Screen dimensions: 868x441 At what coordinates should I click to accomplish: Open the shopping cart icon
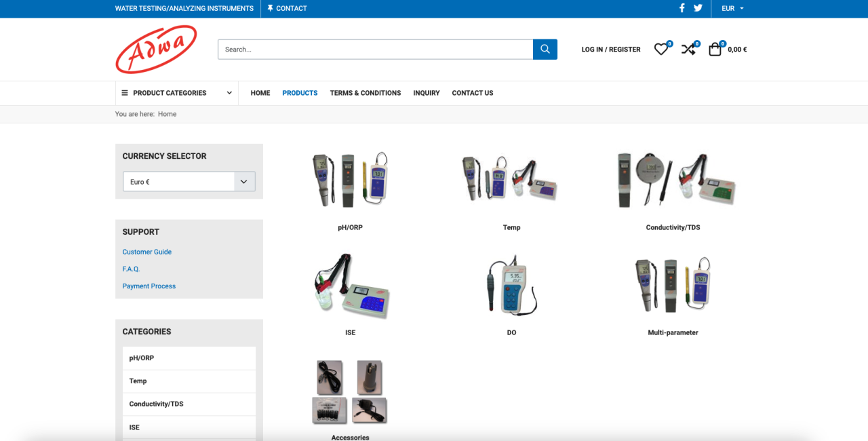tap(715, 50)
